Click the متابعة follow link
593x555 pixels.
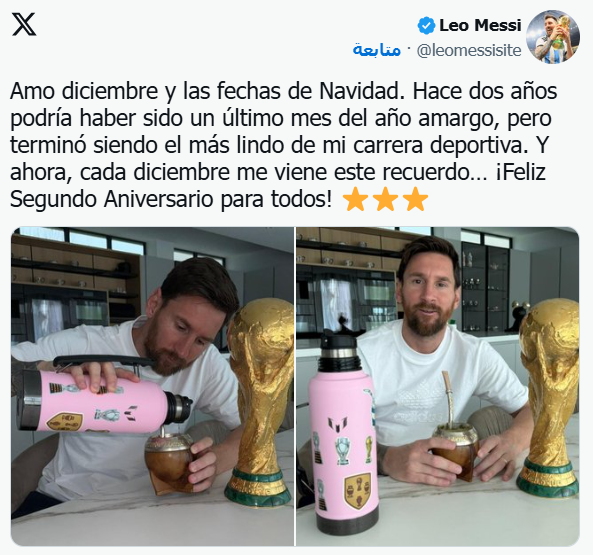tap(377, 50)
